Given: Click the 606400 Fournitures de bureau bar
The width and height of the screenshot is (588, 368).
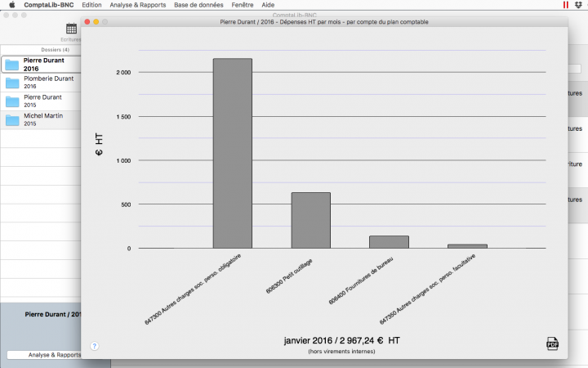Looking at the screenshot, I should (x=389, y=242).
